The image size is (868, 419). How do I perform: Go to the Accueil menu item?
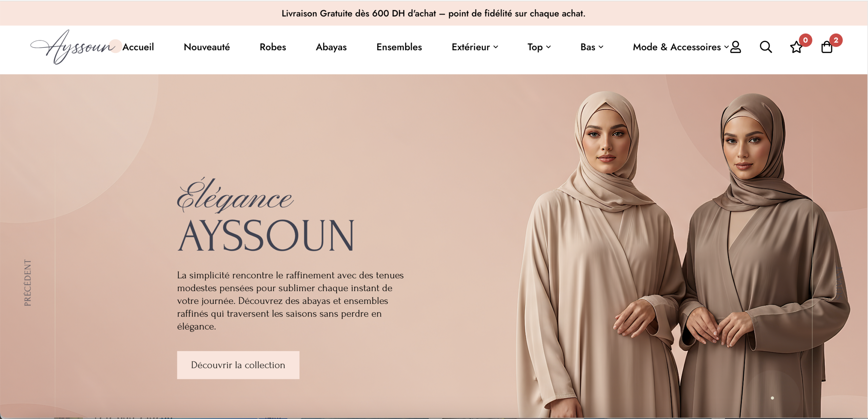138,47
